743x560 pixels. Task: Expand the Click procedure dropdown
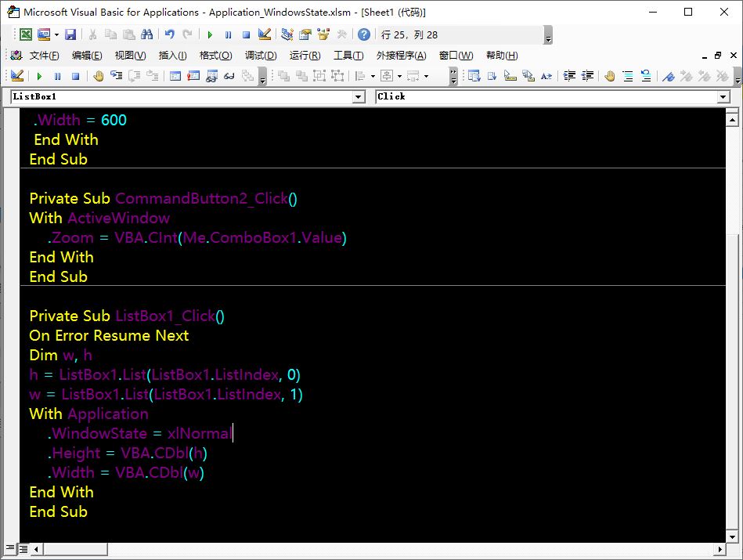723,97
